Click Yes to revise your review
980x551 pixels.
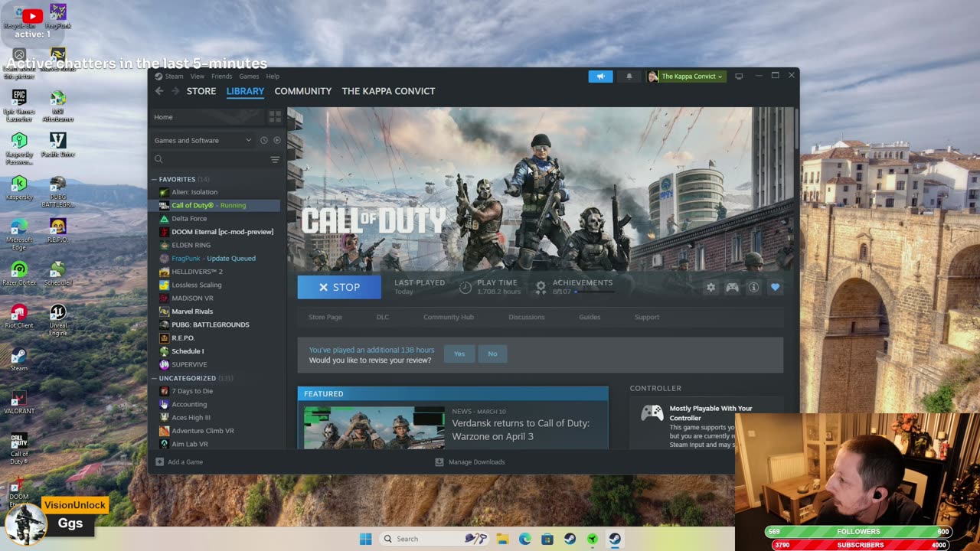pyautogui.click(x=459, y=354)
